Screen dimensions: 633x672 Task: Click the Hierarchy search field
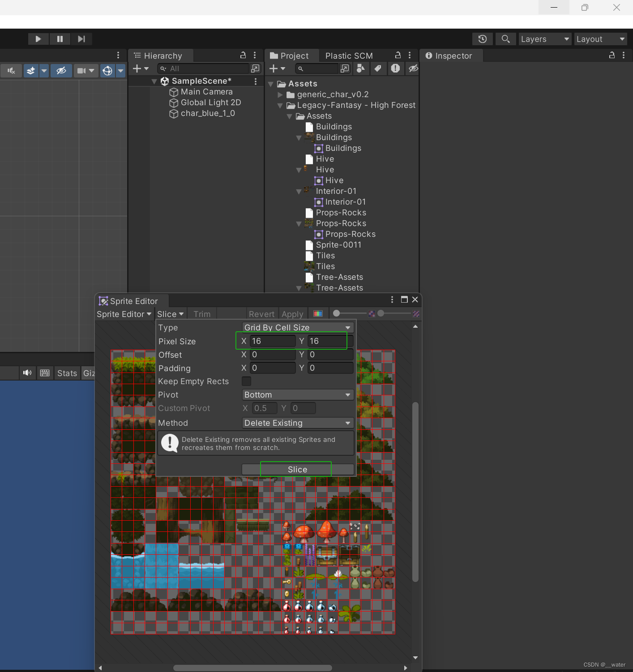coord(203,68)
